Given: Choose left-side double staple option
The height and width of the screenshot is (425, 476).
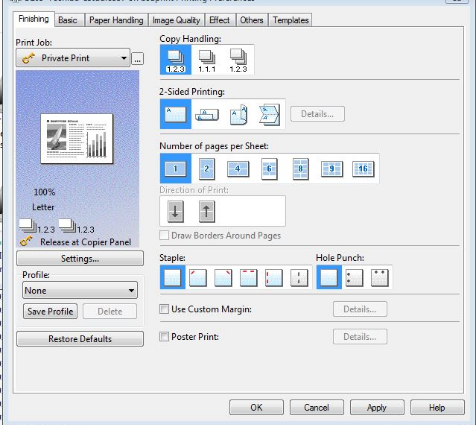Looking at the screenshot, I should pyautogui.click(x=274, y=278).
